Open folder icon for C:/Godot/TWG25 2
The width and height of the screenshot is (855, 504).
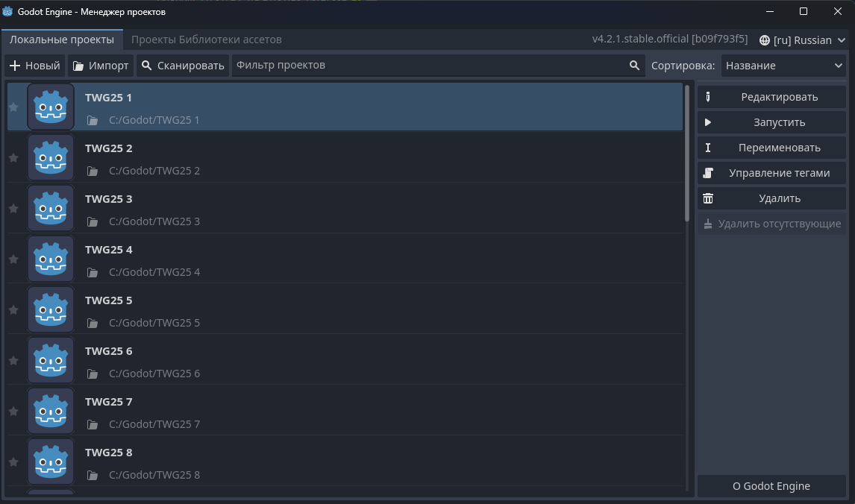click(x=93, y=171)
